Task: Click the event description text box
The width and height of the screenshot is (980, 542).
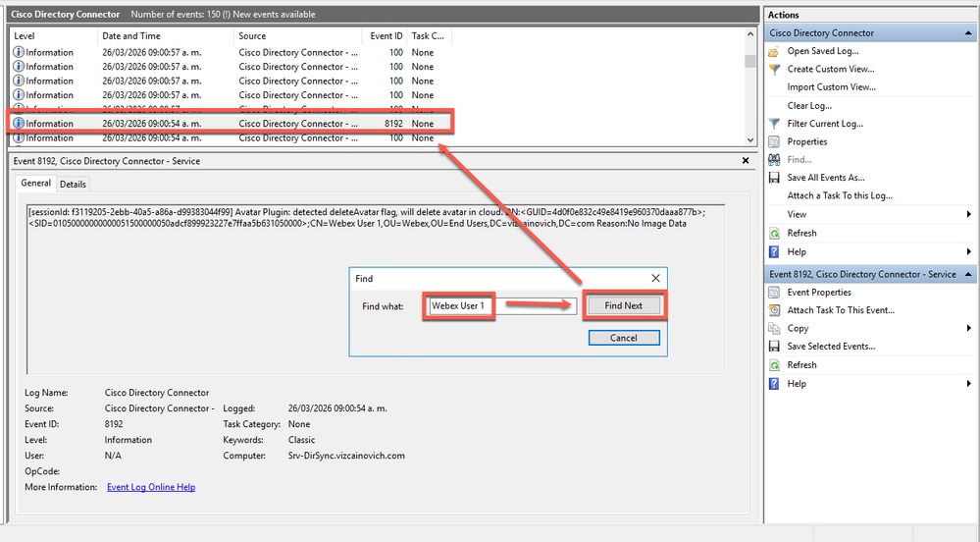Action: point(376,289)
